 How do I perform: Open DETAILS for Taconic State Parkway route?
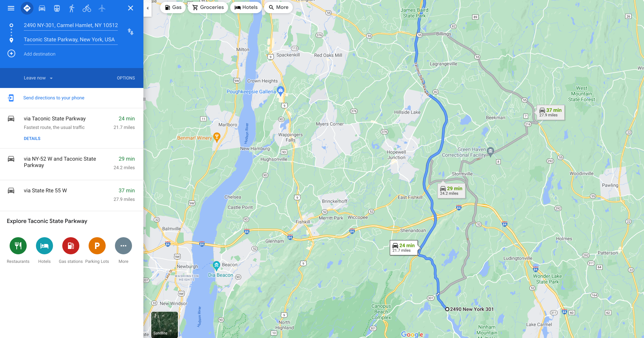(32, 139)
